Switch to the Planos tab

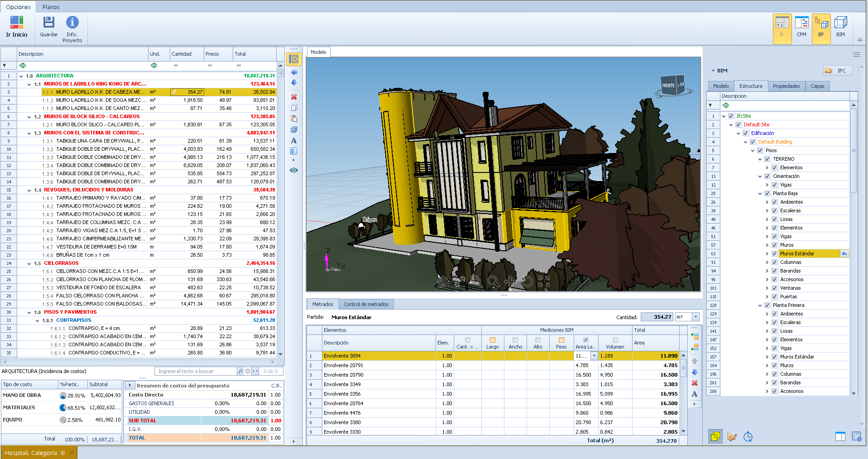[x=51, y=7]
